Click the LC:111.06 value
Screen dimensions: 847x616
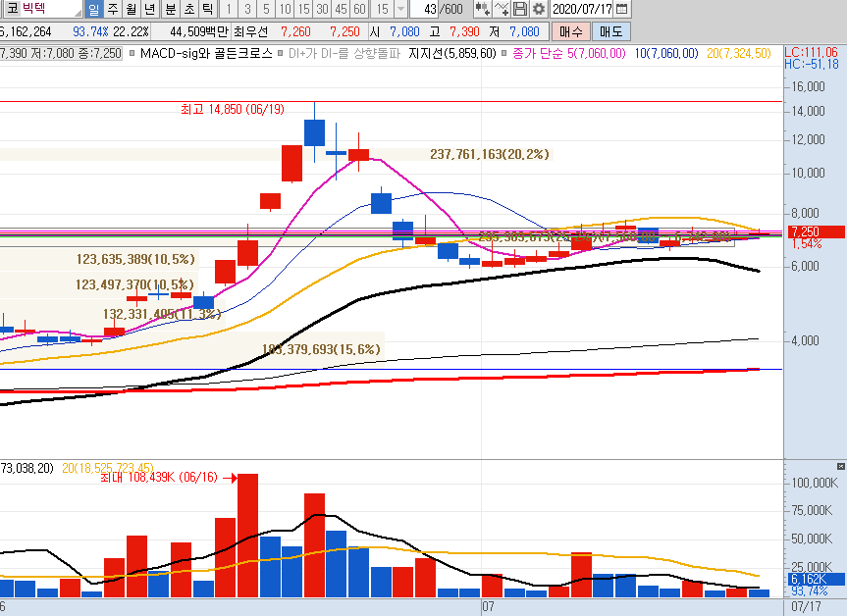coord(812,52)
